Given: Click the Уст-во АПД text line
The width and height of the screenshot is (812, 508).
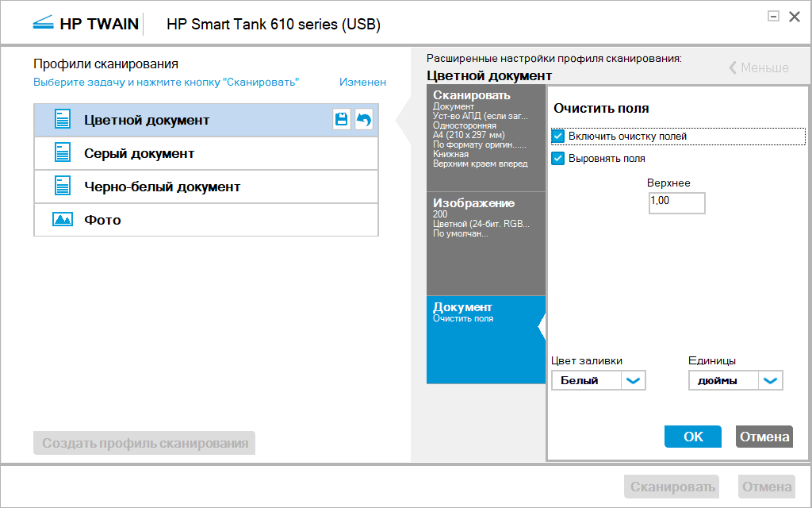Looking at the screenshot, I should click(481, 116).
